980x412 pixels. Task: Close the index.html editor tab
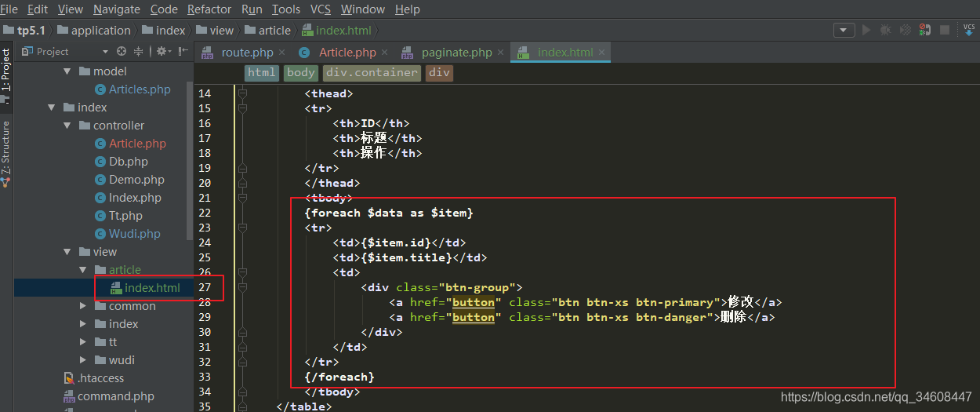(602, 53)
